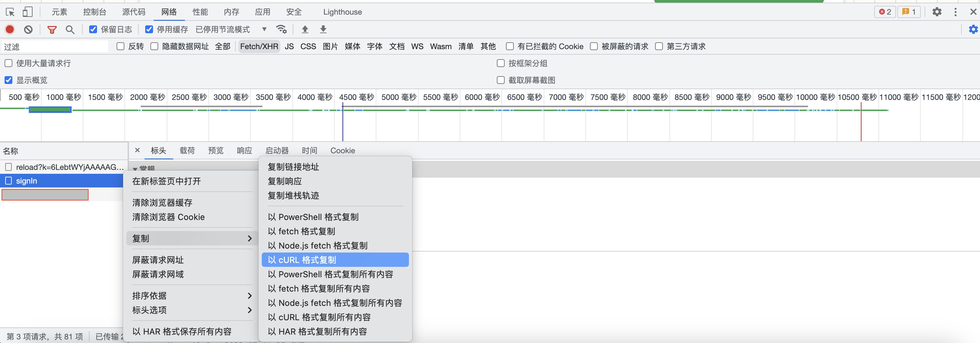This screenshot has height=343, width=980.
Task: Enable the 反转 filter checkbox
Action: pyautogui.click(x=120, y=47)
